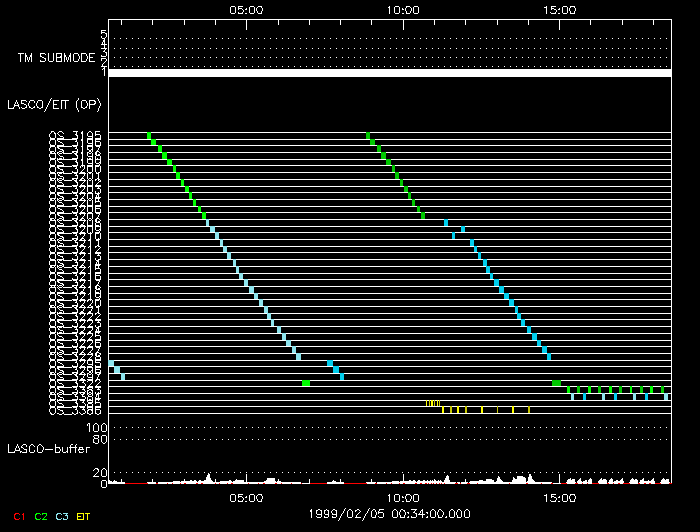Click the 15:00 label on bottom axis
Image resolution: width=700 pixels, height=532 pixels.
559,497
